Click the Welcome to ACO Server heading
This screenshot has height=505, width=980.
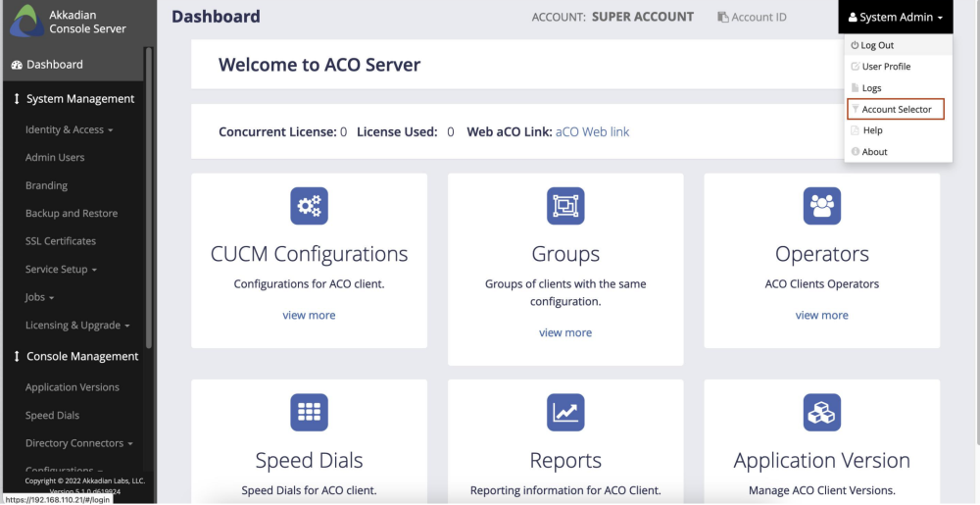tap(319, 65)
